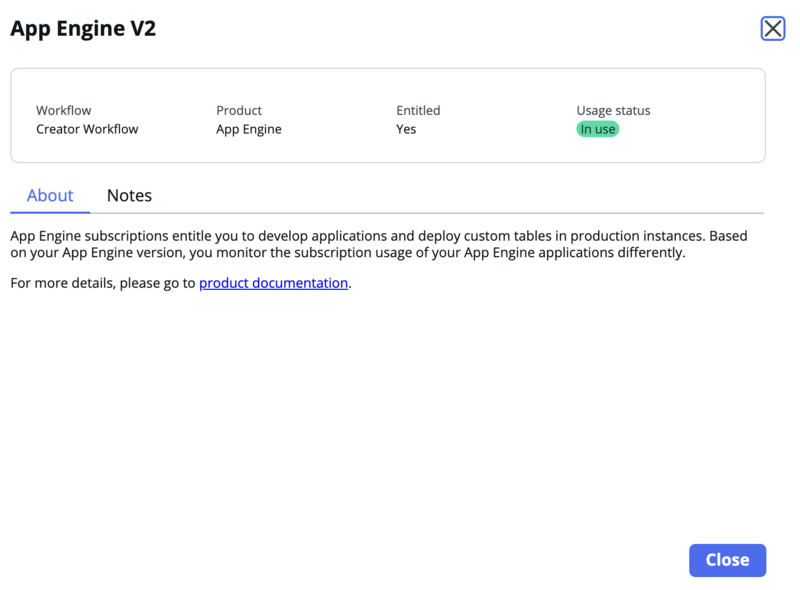This screenshot has width=800, height=590.
Task: Click the Workflow field label
Action: coord(64,110)
